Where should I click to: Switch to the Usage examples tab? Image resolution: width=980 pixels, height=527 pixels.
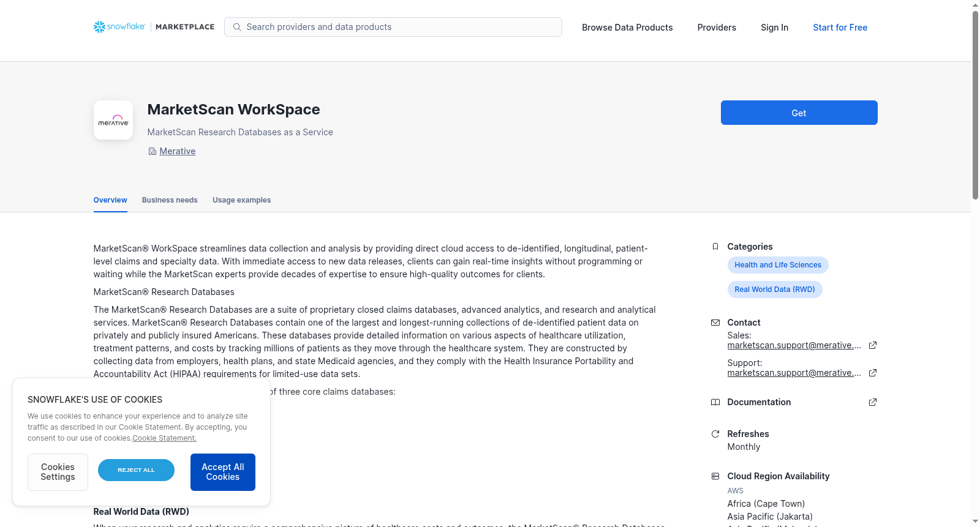click(241, 200)
